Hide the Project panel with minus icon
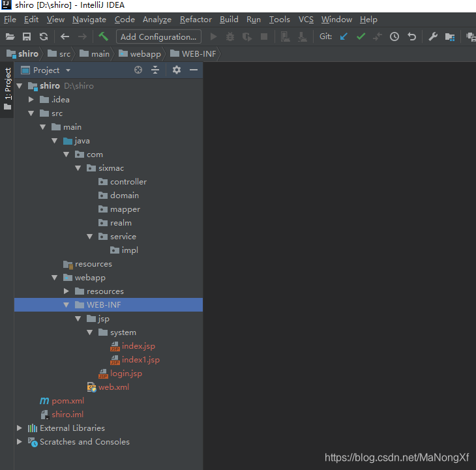This screenshot has width=476, height=470. point(194,70)
